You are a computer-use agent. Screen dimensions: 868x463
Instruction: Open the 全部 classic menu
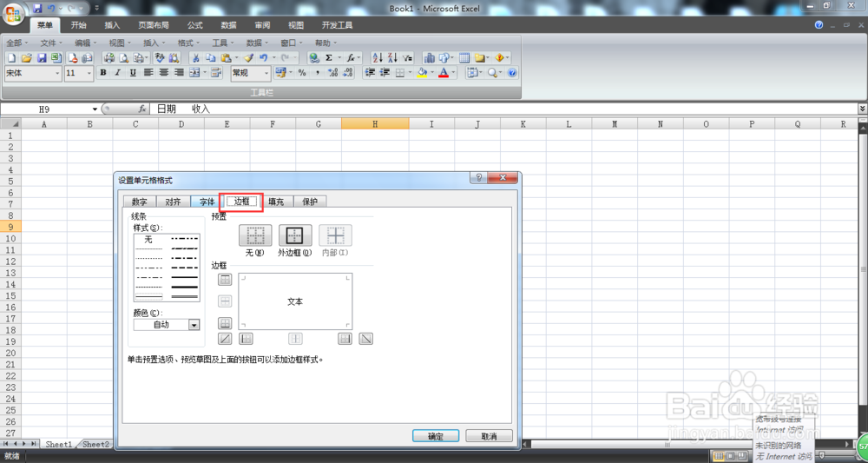16,43
